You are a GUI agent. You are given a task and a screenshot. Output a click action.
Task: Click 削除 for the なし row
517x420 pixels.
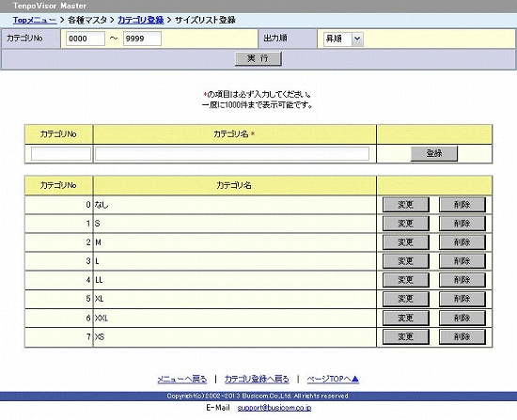[462, 205]
